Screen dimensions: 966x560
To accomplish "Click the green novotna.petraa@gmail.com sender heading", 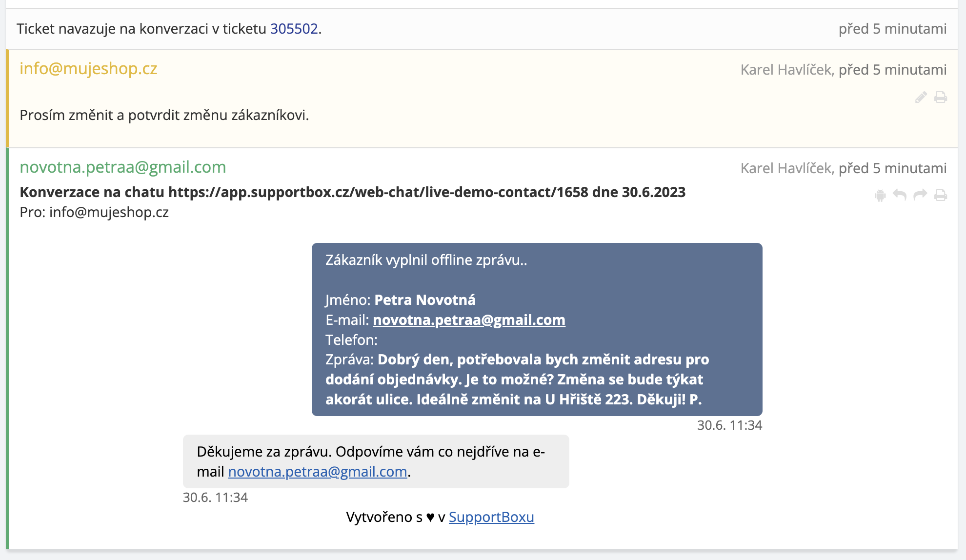I will click(122, 167).
